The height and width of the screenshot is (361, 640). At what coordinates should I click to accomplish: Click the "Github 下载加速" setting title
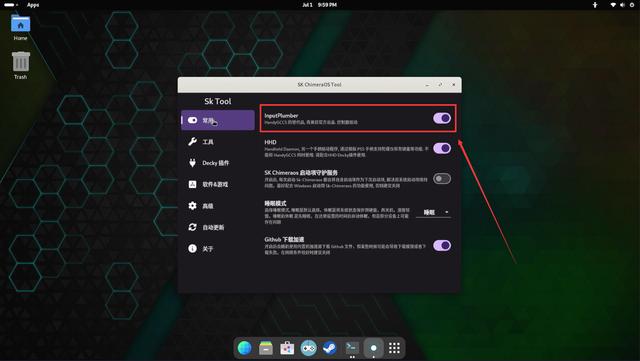coord(284,239)
